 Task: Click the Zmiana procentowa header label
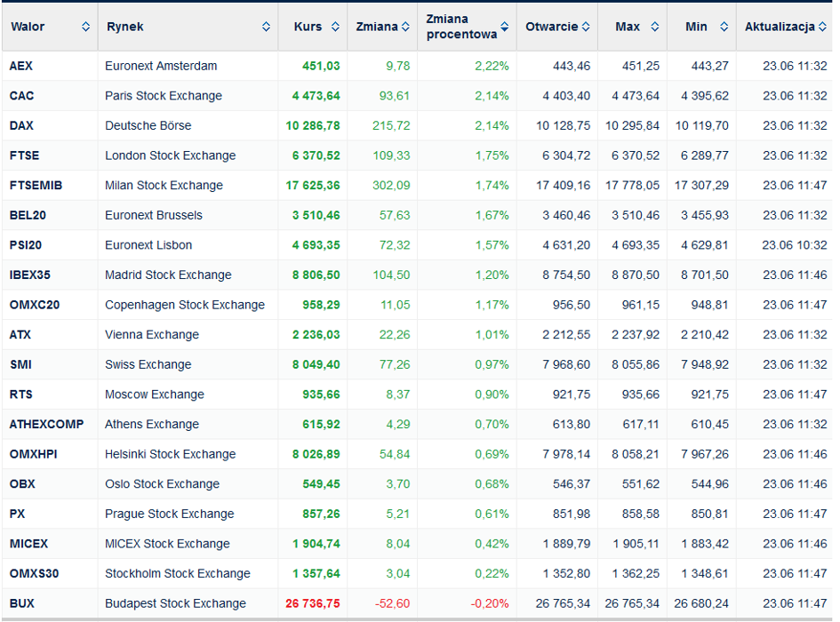tap(461, 27)
